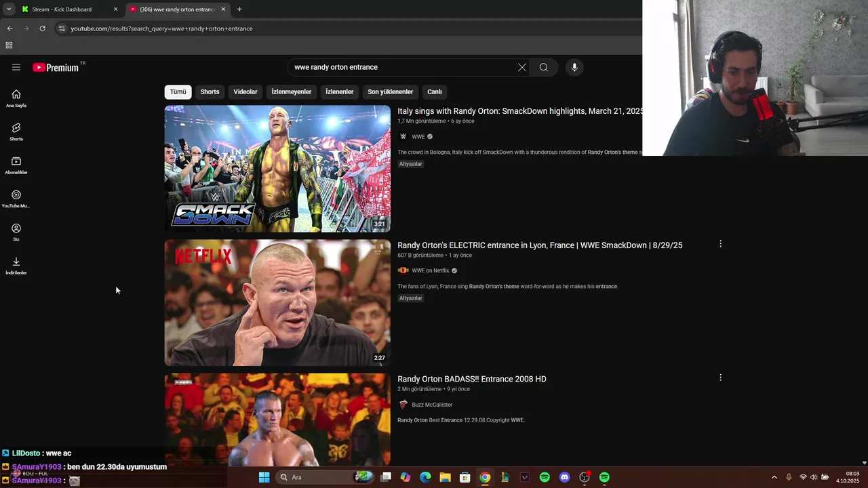This screenshot has height=488, width=868.
Task: Go to Ana Sayfa in sidebar
Action: pos(16,98)
